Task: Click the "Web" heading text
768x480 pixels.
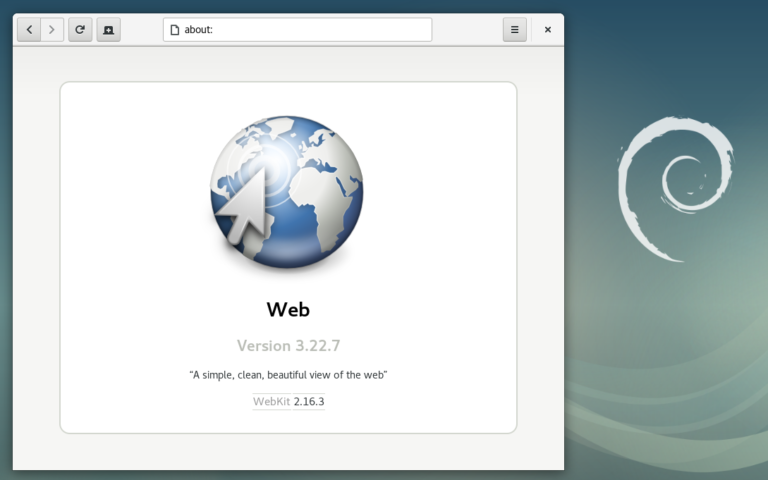Action: click(x=288, y=310)
